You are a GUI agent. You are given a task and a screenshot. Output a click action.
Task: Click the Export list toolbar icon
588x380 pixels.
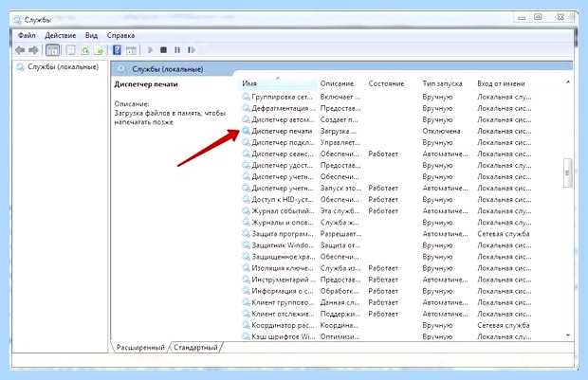tap(100, 50)
